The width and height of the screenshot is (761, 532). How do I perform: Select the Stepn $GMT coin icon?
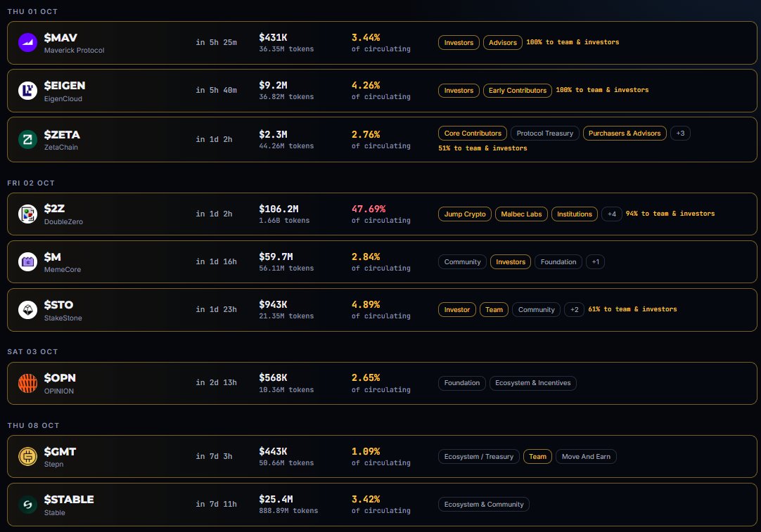click(x=27, y=456)
